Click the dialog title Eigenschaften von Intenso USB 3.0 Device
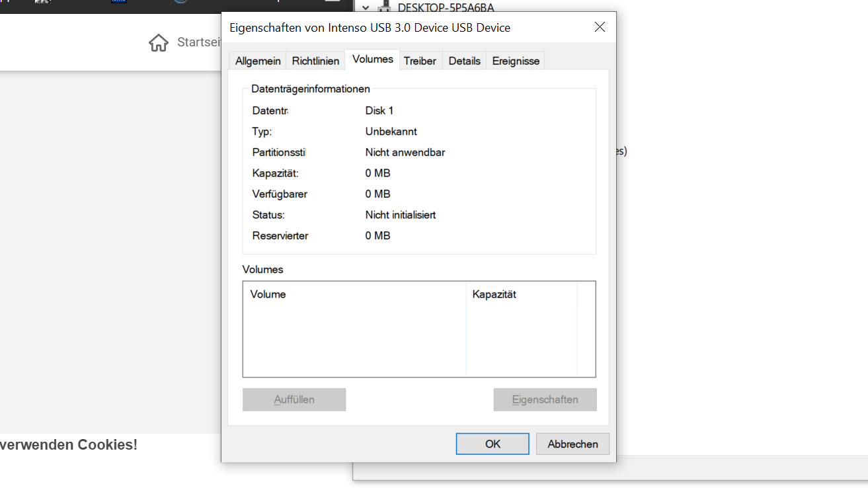 (x=370, y=28)
